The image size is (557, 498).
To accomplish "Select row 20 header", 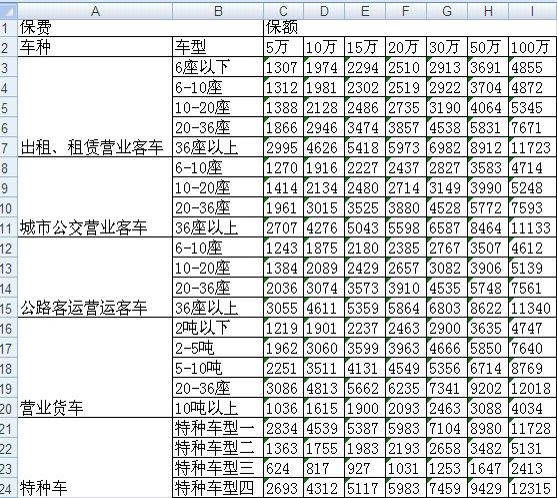I will point(9,408).
